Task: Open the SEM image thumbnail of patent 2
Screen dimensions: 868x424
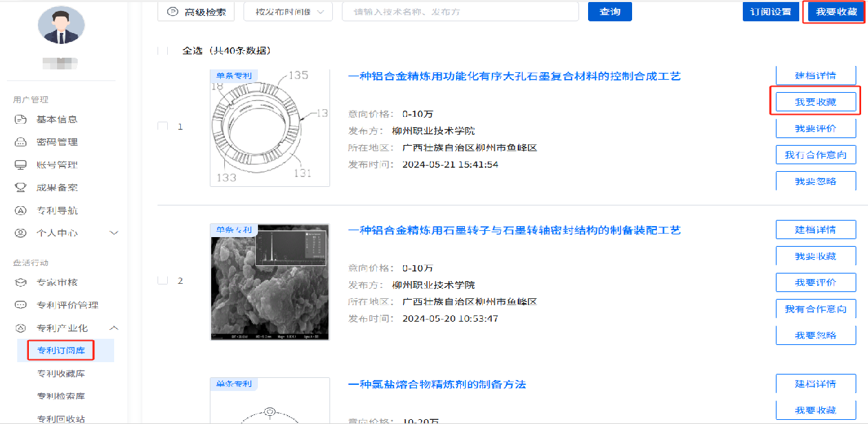Action: (x=270, y=282)
